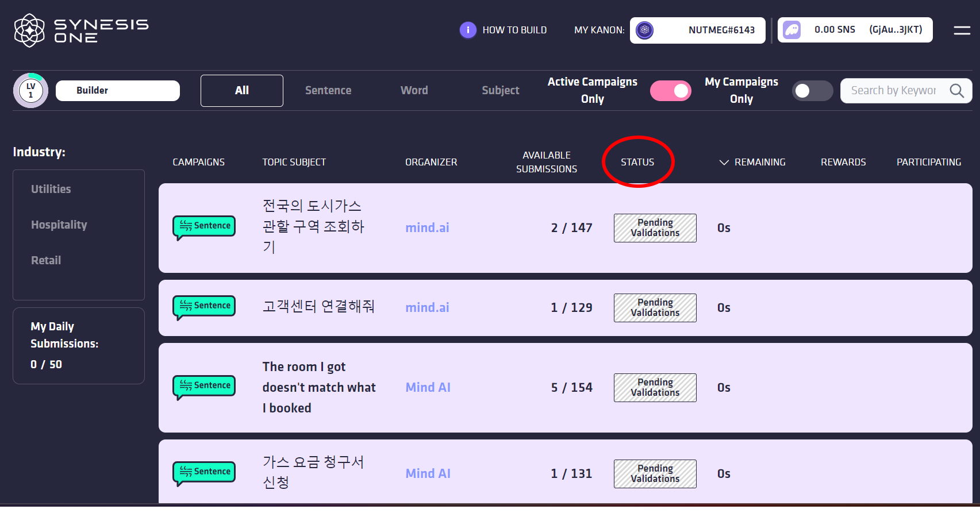Viewport: 980px width, 517px height.
Task: Click the Synesis One logo icon
Action: (29, 30)
